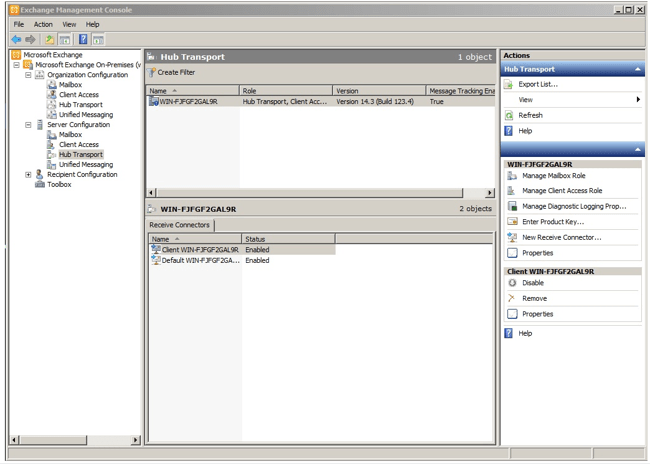
Task: Click Refresh action link
Action: click(x=530, y=116)
